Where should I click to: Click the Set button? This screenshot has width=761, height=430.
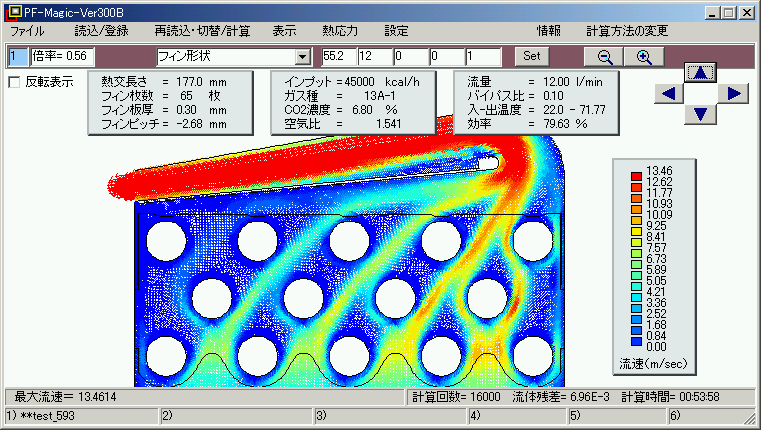coord(531,56)
